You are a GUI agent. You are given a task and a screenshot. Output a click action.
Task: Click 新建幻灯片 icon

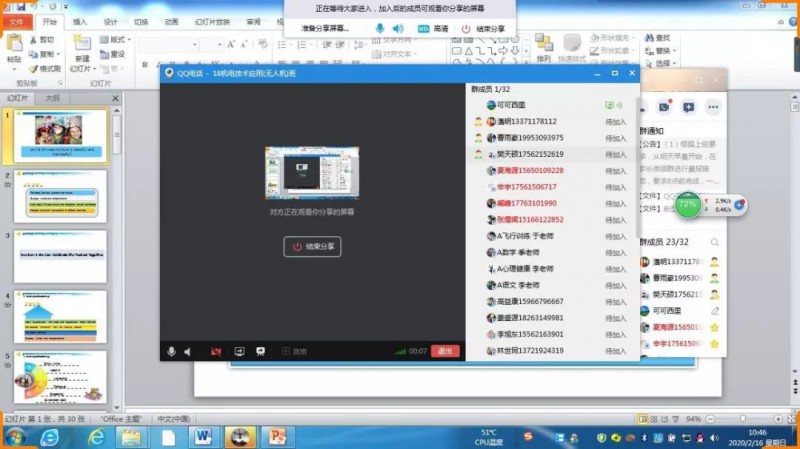82,44
